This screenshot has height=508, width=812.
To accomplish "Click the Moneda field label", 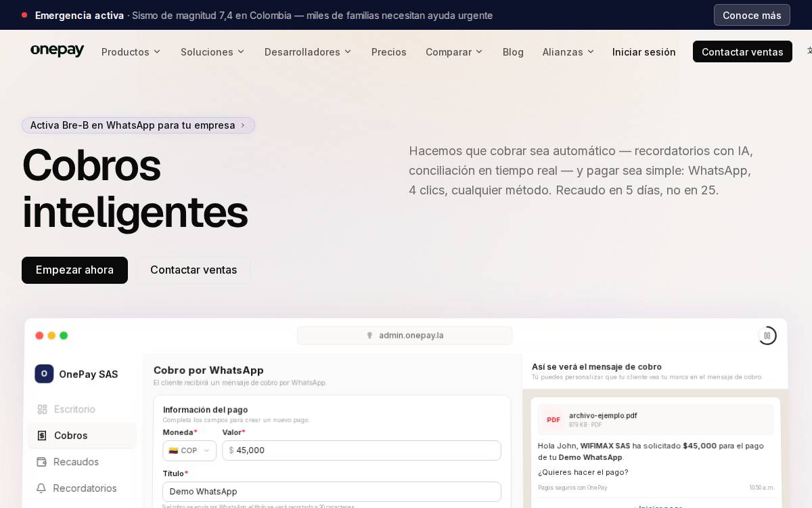I will pyautogui.click(x=180, y=432).
